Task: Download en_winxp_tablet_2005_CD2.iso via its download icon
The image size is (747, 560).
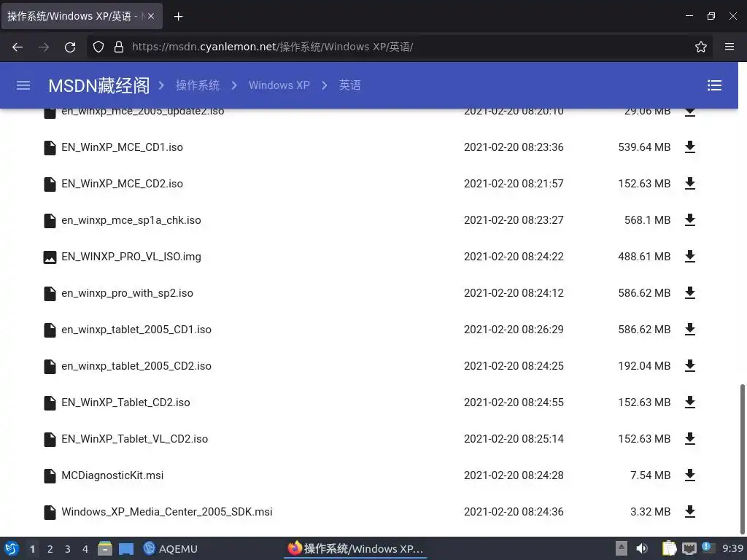Action: tap(690, 366)
